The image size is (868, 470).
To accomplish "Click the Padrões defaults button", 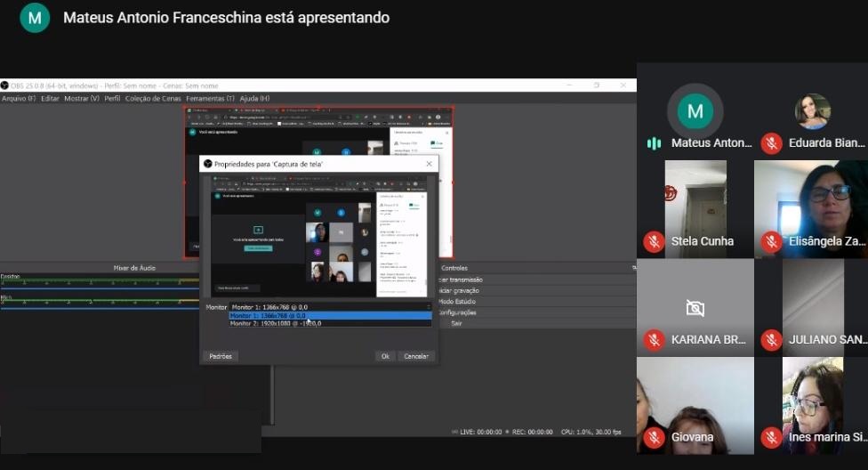I will [221, 356].
